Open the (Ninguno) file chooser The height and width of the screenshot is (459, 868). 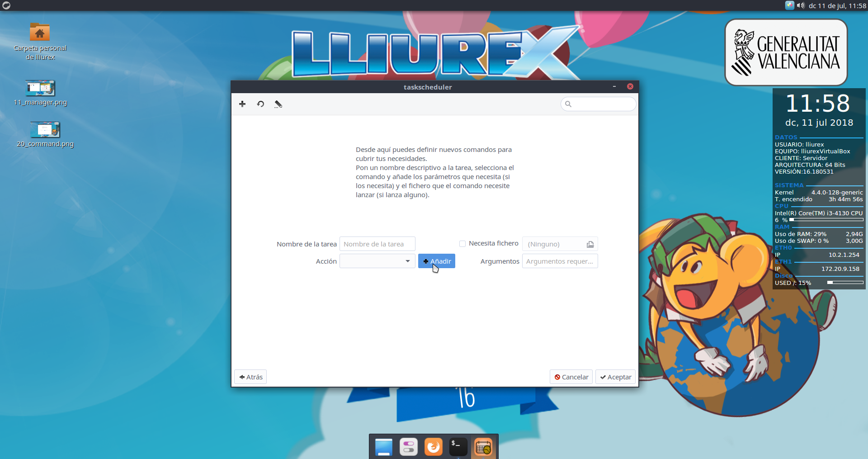click(560, 244)
